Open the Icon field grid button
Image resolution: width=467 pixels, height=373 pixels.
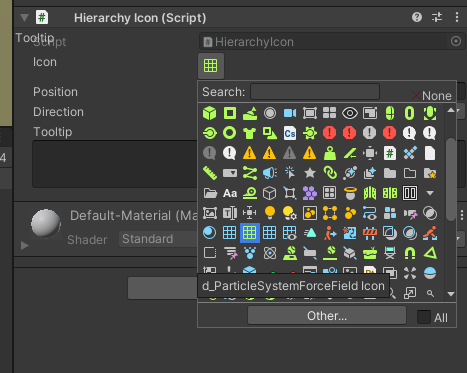point(211,66)
